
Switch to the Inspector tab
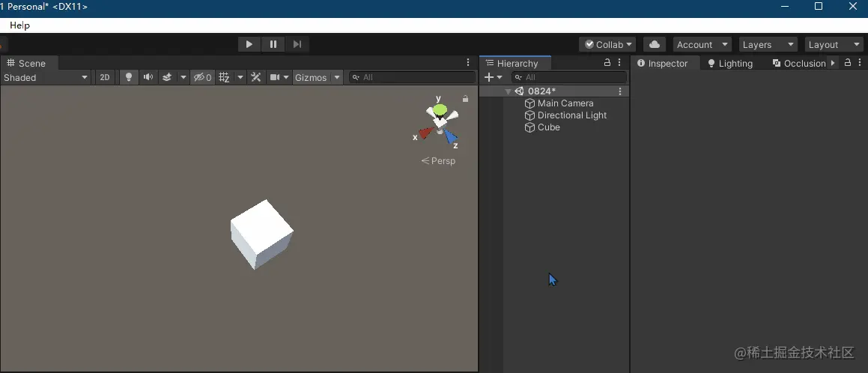click(666, 63)
